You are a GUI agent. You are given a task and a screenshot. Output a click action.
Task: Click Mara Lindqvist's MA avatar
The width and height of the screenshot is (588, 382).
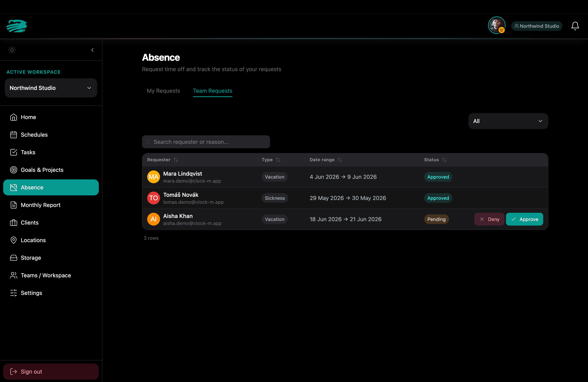point(153,177)
